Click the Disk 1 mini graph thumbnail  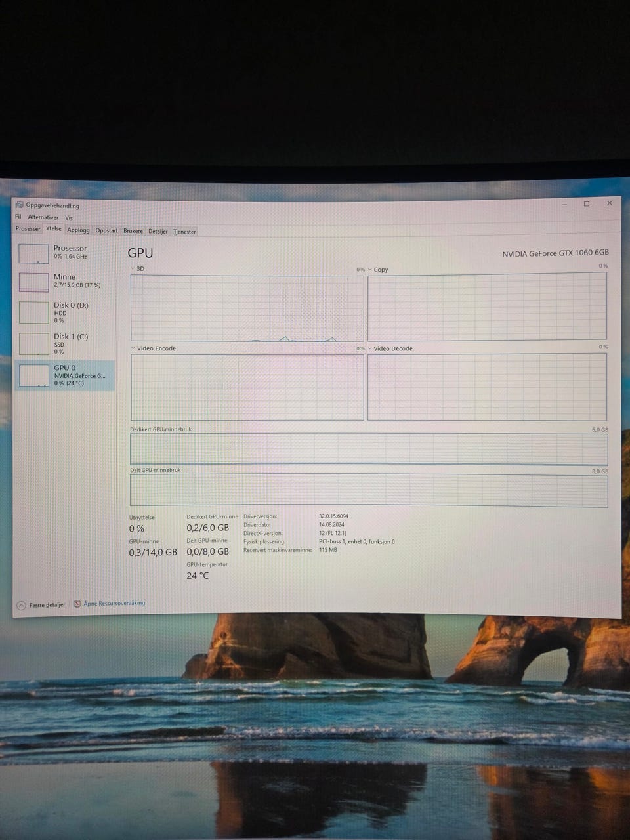(33, 344)
